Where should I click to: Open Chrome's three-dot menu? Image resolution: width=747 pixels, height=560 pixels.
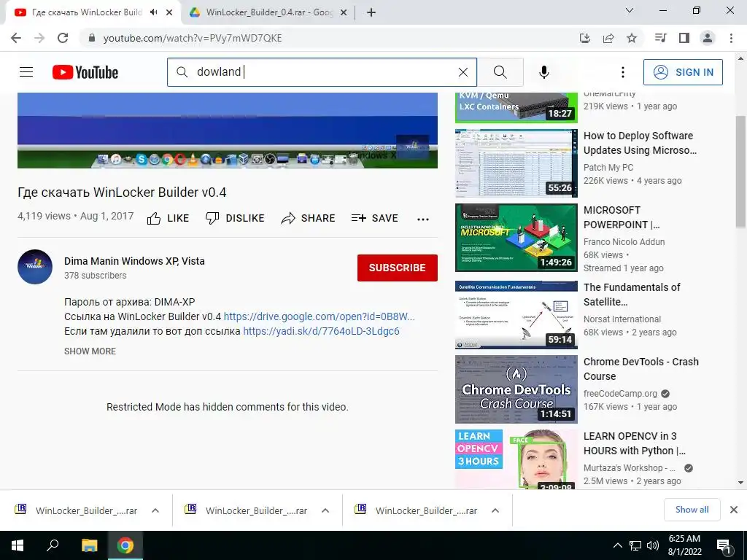click(x=731, y=38)
